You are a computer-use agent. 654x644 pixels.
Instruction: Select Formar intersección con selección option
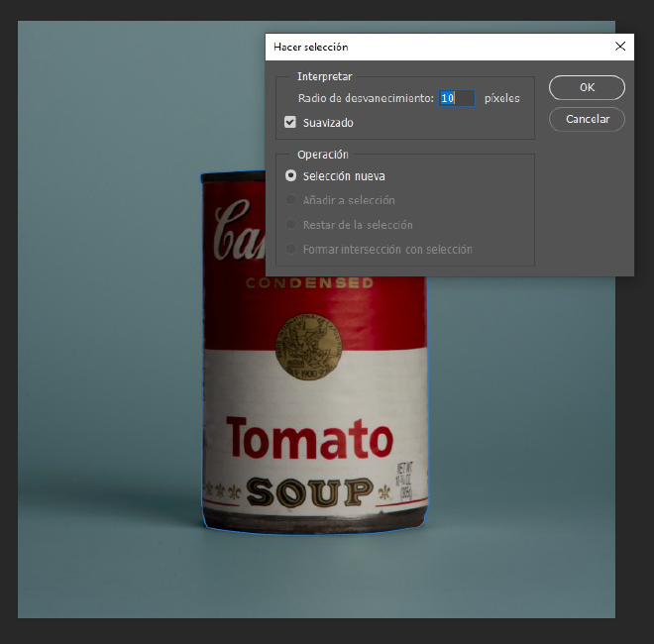click(290, 249)
